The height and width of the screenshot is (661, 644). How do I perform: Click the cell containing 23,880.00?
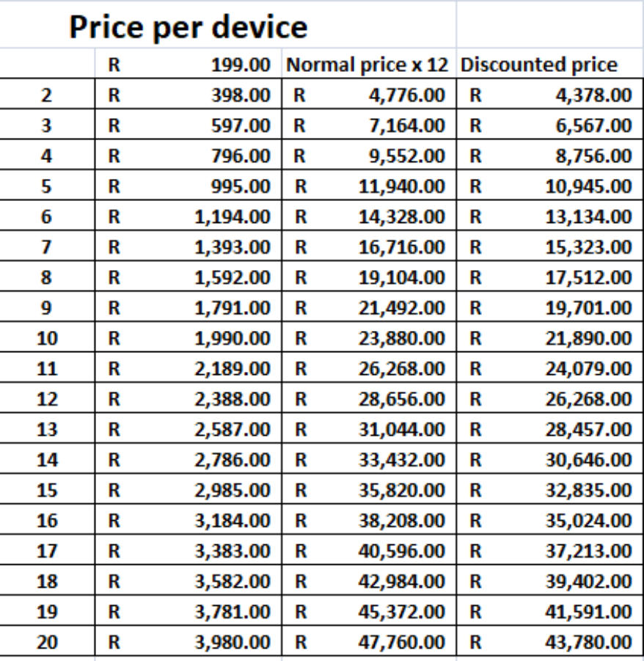[369, 337]
